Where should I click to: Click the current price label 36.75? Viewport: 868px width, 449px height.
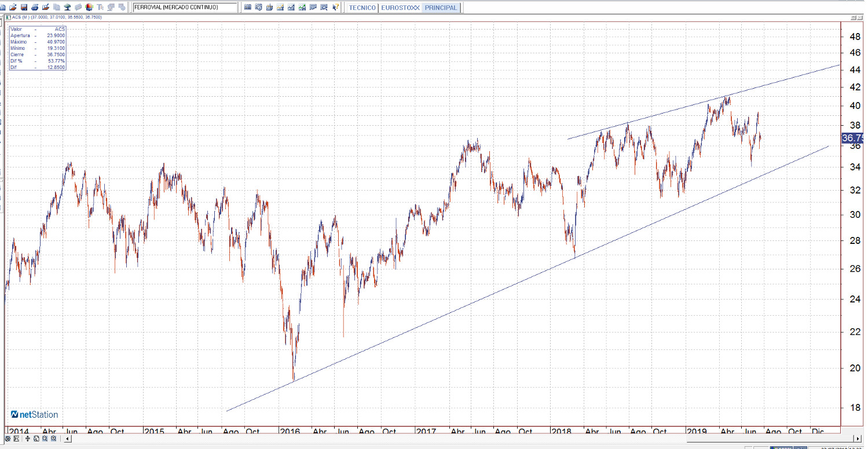pos(852,138)
